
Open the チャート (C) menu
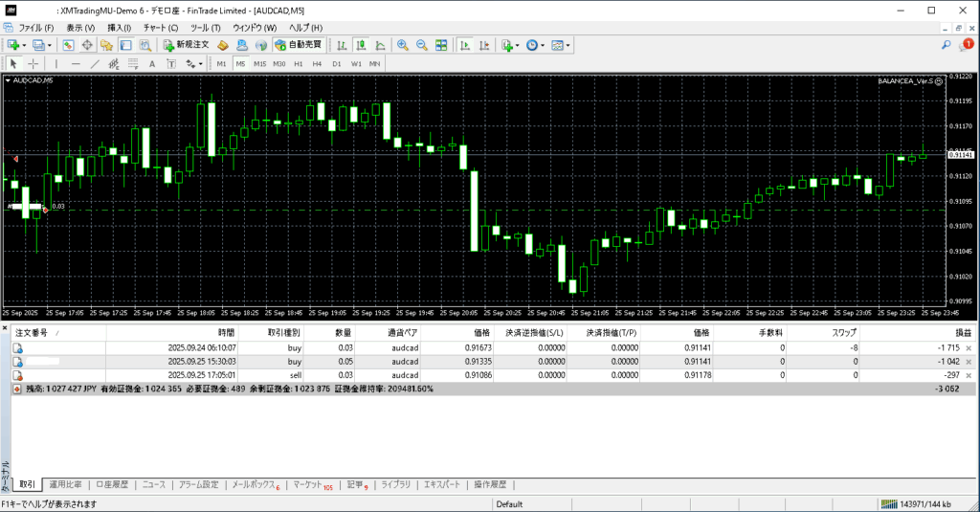(160, 28)
